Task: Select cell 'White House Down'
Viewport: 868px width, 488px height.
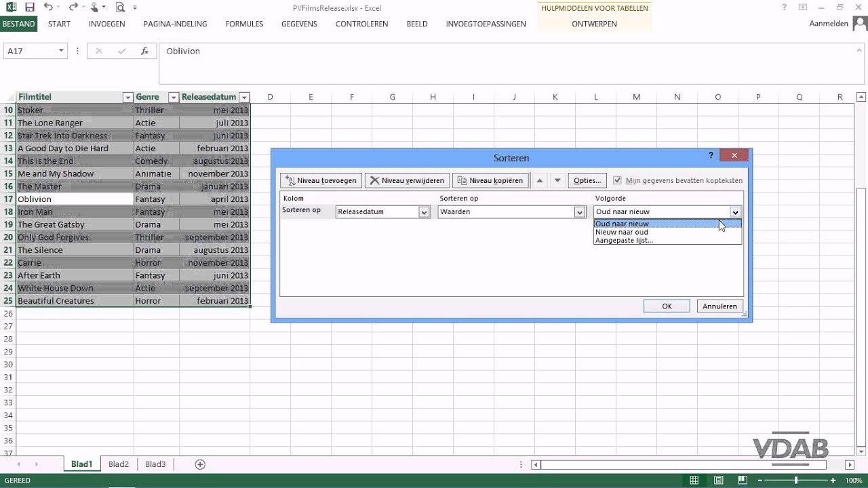Action: (75, 288)
